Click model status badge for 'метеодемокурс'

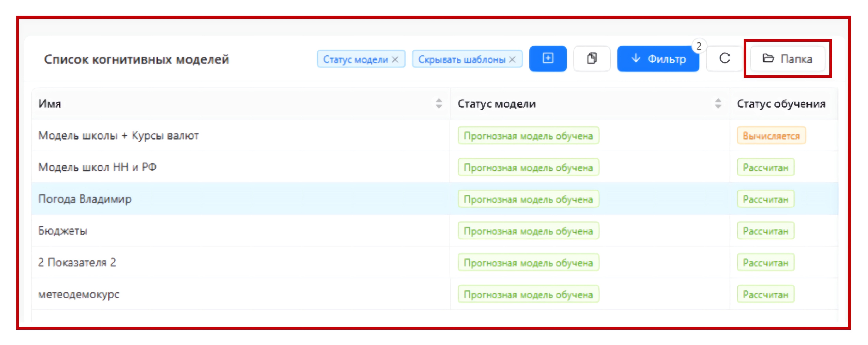click(528, 294)
